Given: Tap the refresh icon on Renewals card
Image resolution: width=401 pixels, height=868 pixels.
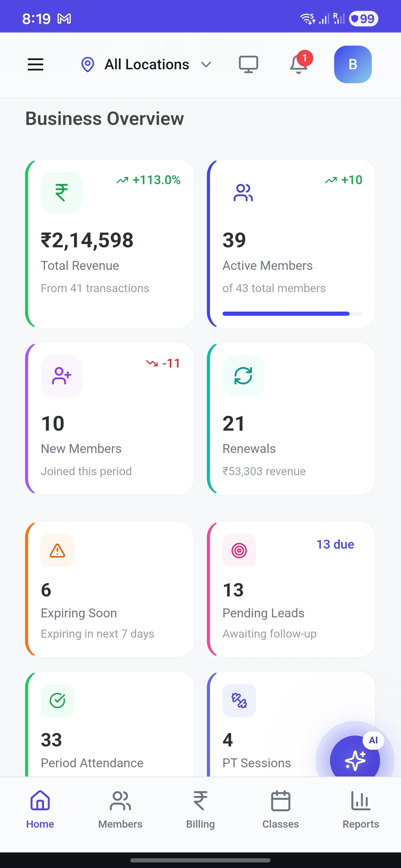Looking at the screenshot, I should click(x=243, y=375).
